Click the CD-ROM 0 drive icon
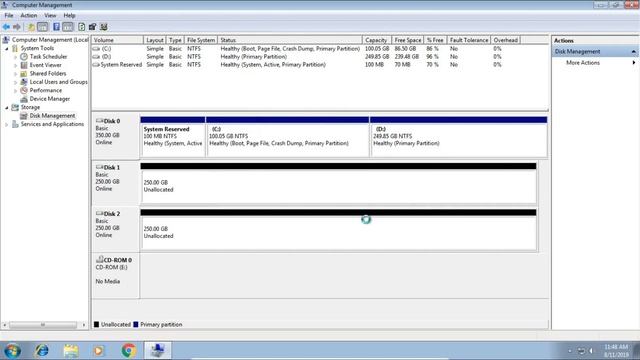 [99, 260]
